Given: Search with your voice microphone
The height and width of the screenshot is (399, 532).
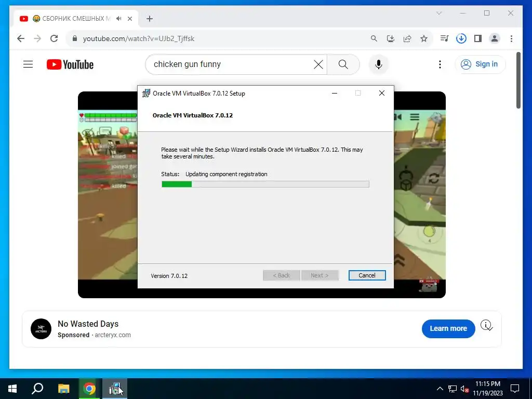Looking at the screenshot, I should click(379, 64).
